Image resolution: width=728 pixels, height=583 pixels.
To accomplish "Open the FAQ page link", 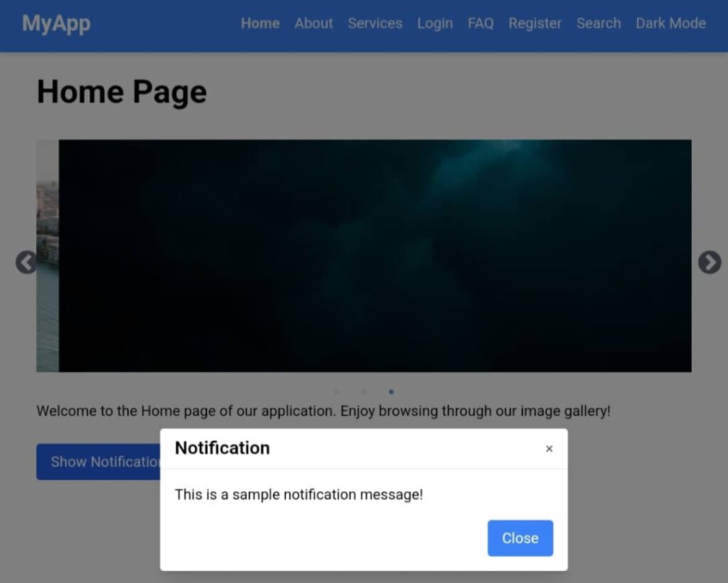I will (x=481, y=23).
